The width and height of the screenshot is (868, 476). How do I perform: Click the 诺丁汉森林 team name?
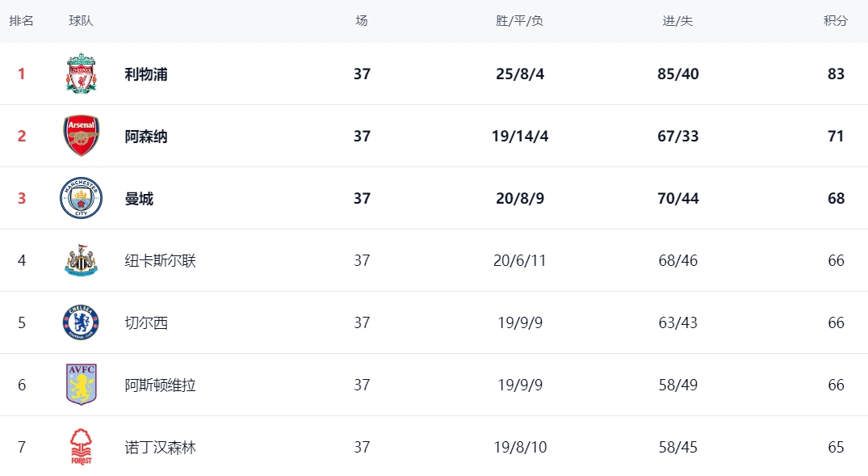coord(161,447)
